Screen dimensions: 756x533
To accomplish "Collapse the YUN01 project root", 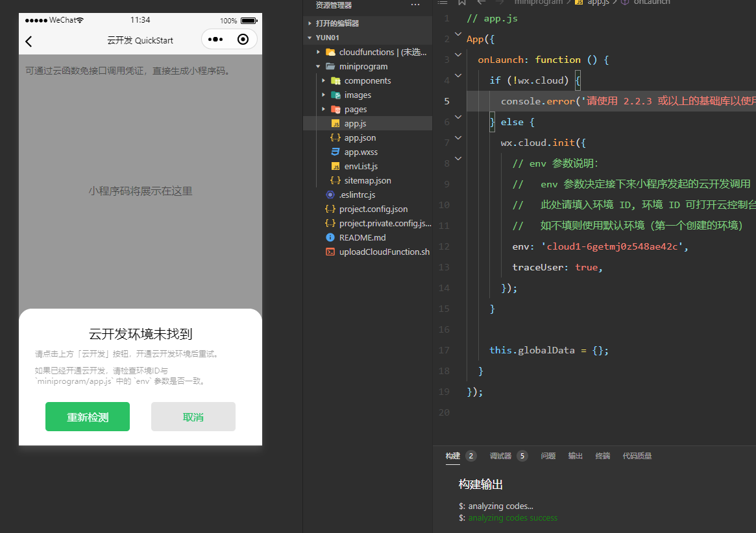I will click(x=310, y=38).
